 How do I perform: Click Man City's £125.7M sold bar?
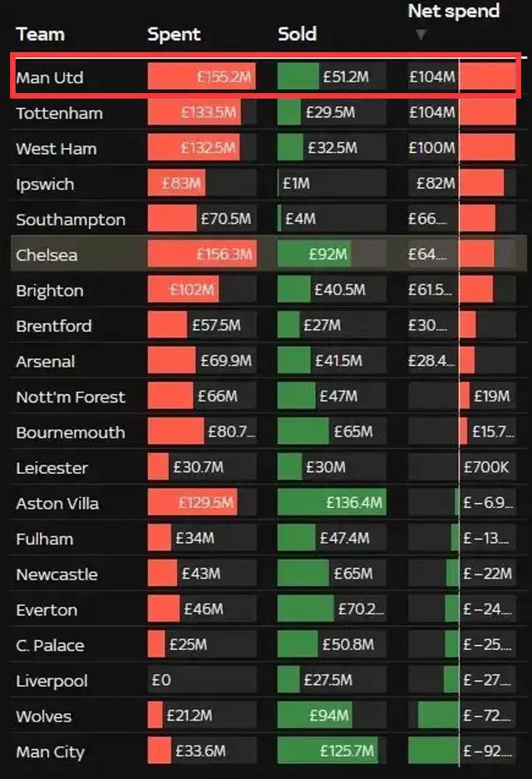tap(328, 750)
